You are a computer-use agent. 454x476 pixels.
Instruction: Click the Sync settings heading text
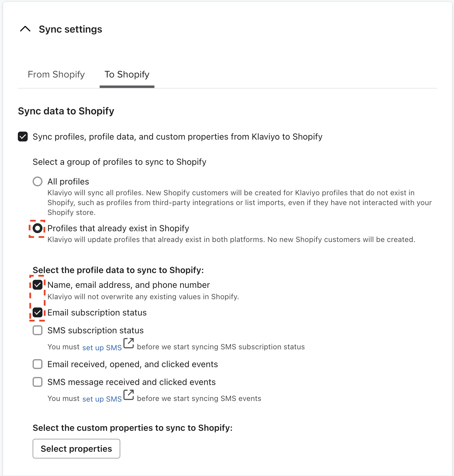70,29
